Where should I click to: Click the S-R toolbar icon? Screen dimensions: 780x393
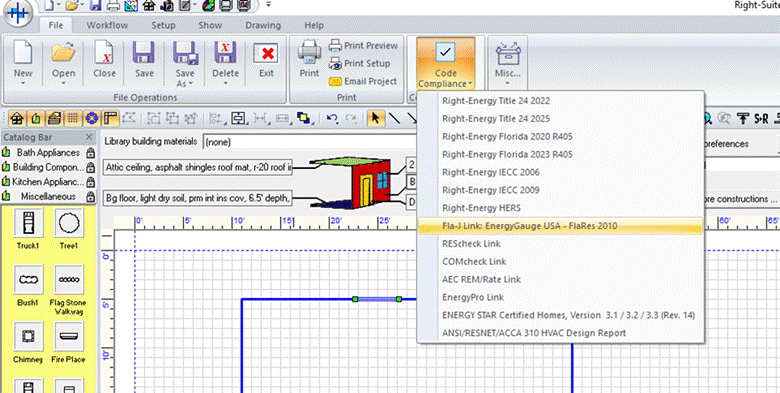point(761,118)
